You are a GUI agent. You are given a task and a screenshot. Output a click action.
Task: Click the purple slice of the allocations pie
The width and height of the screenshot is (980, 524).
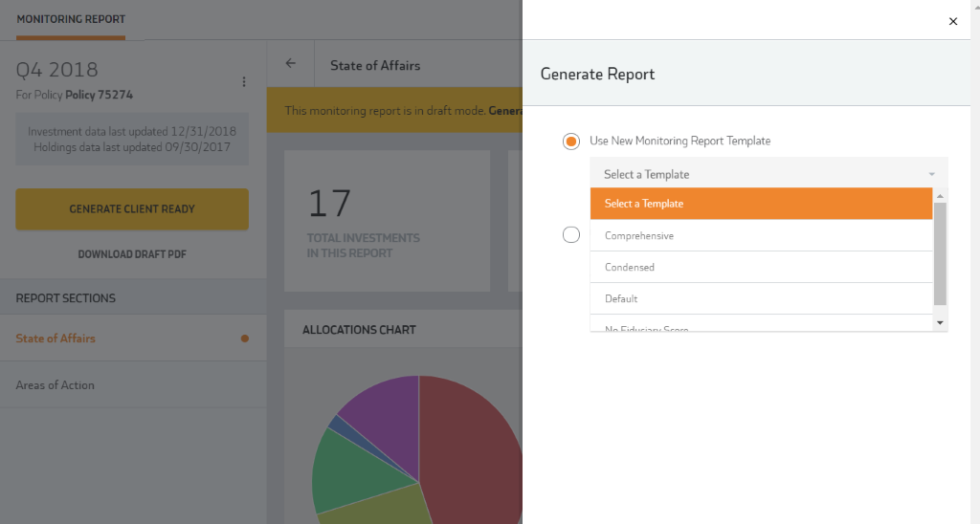pos(378,411)
